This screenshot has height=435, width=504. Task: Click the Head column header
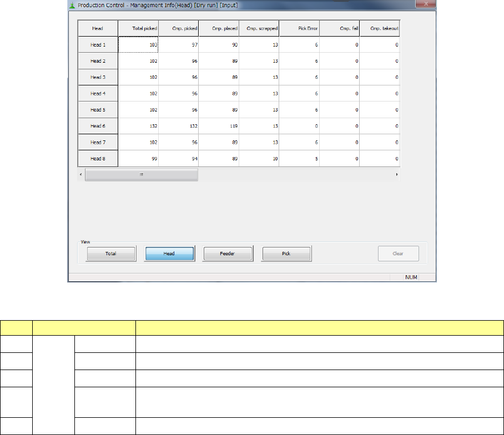(98, 28)
